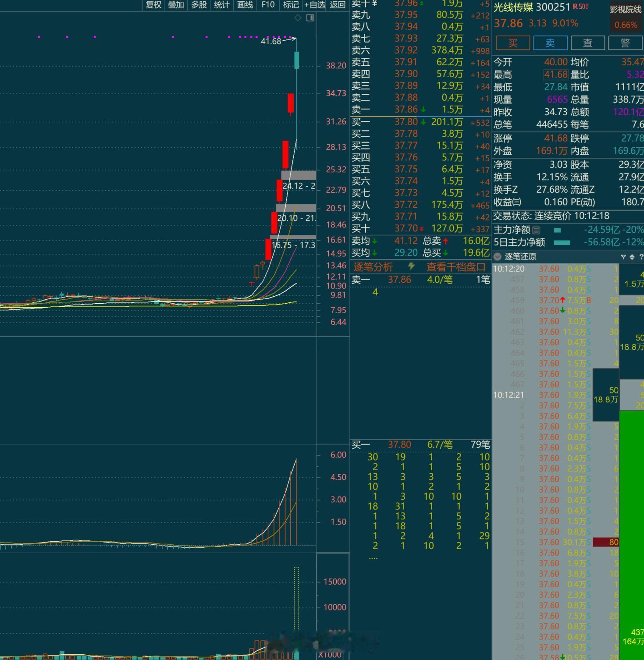This screenshot has width=644, height=660.
Task: Click the 光线传媒 stock name
Action: [x=513, y=7]
